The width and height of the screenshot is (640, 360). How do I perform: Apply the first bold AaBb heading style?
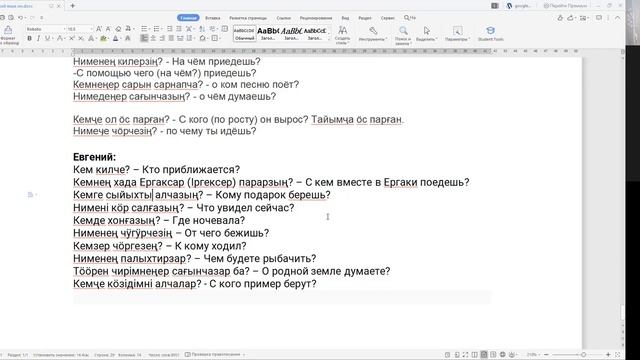(268, 34)
